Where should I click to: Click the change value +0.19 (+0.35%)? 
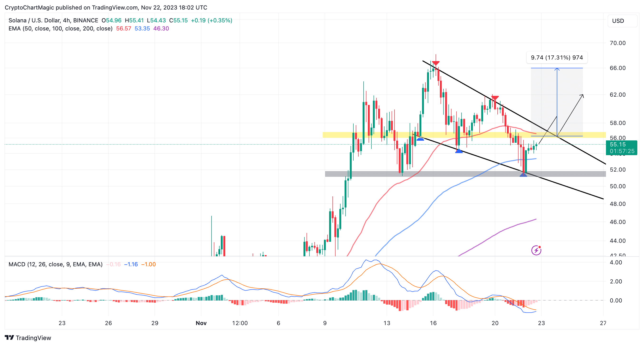pyautogui.click(x=211, y=20)
